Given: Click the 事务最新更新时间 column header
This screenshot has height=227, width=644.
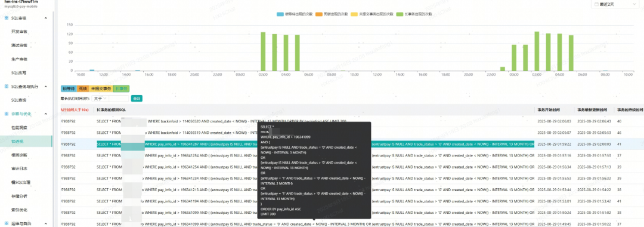Looking at the screenshot, I should 592,110.
